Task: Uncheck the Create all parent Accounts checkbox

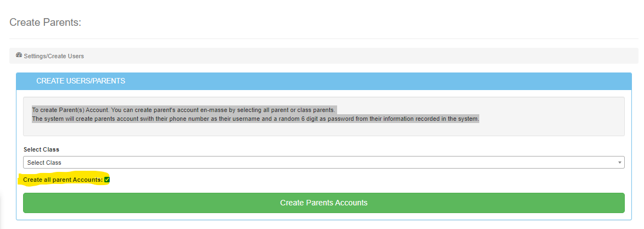Action: 107,180
